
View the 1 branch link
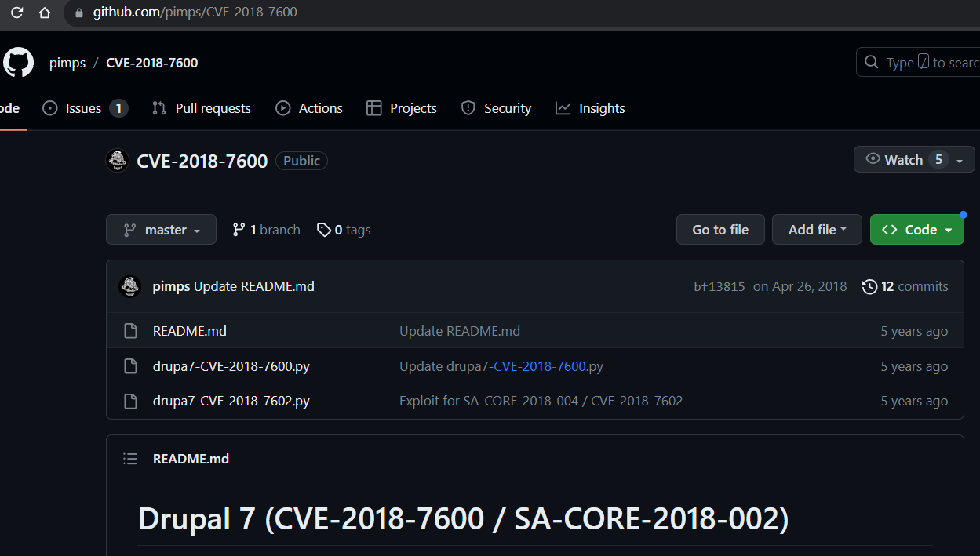267,230
